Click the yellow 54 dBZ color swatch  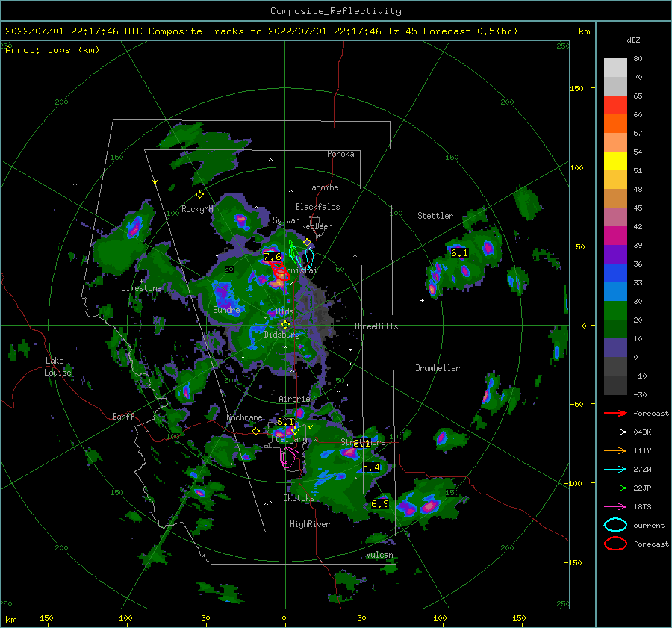click(x=615, y=161)
